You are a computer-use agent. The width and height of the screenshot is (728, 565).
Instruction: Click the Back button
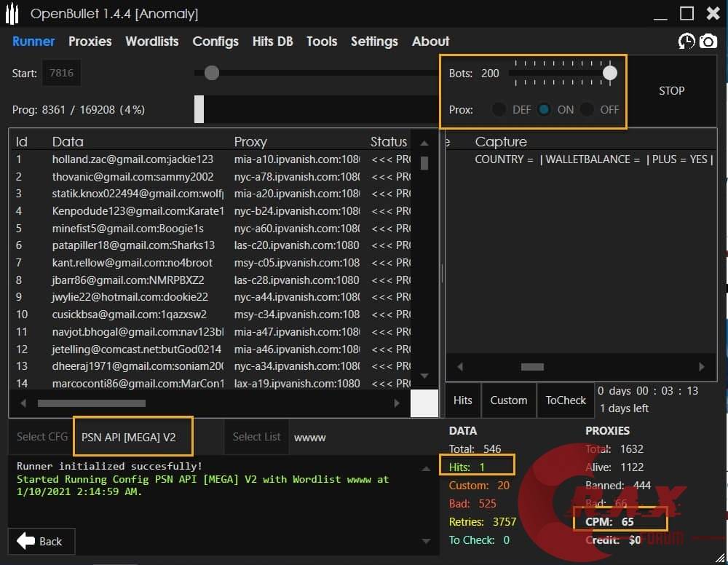coord(41,541)
